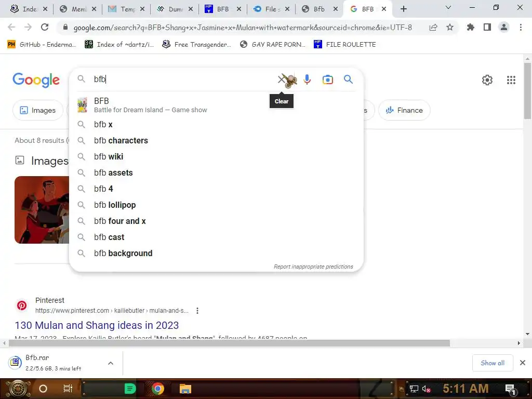The image size is (532, 399).
Task: Switch to the Temp mail tab
Action: [x=127, y=9]
